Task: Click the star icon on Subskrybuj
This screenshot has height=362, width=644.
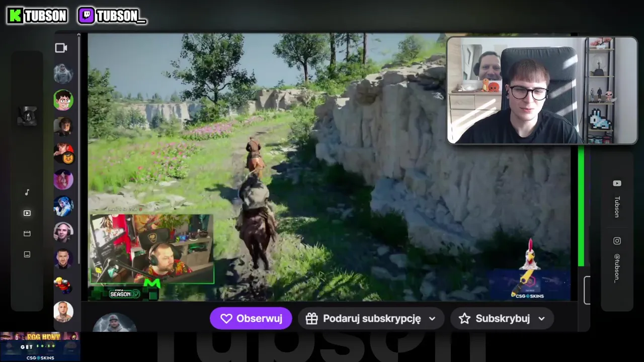Action: 464,319
